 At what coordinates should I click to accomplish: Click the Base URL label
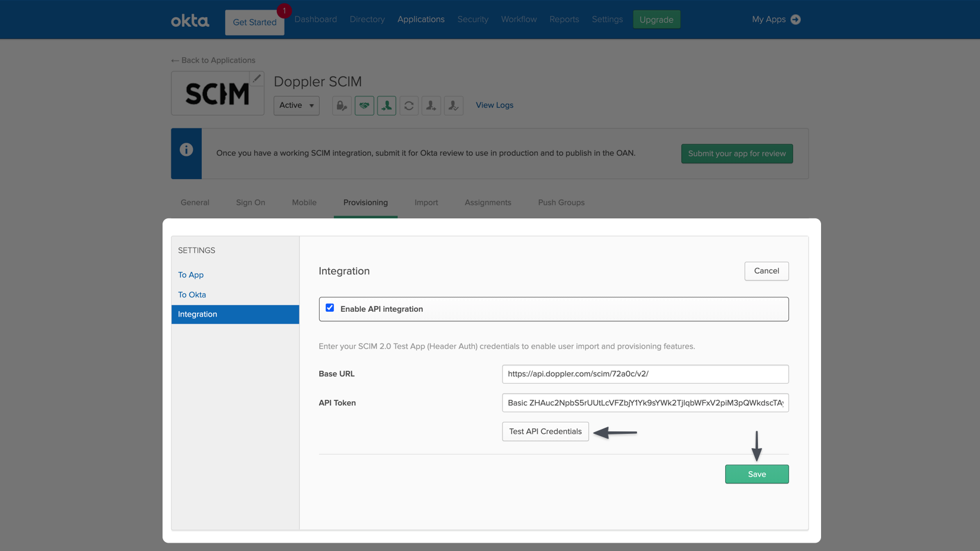[x=336, y=374]
